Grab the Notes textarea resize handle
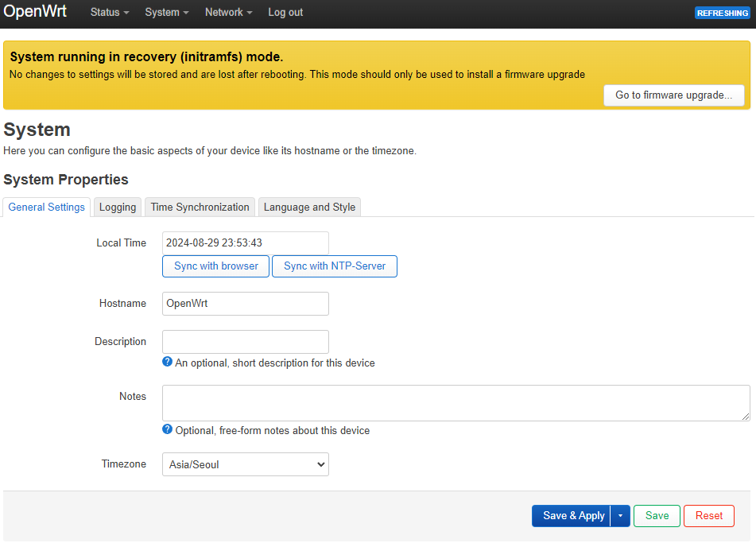This screenshot has width=756, height=547. (x=746, y=417)
